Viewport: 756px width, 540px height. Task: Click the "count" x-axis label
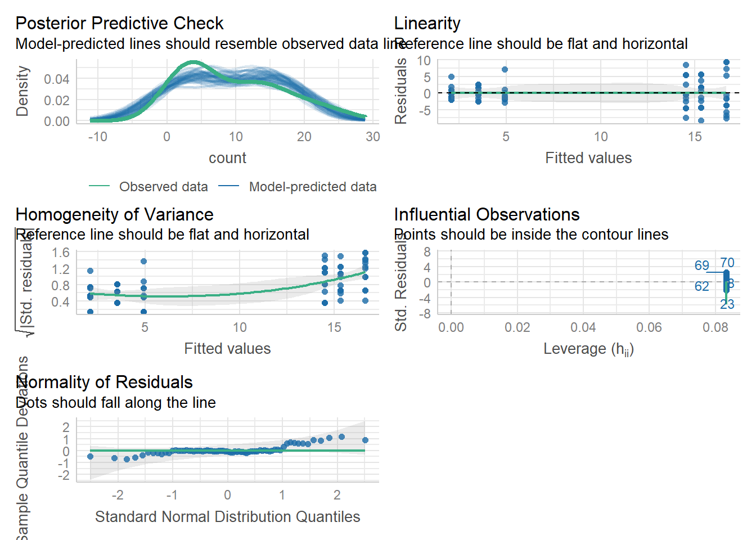[227, 158]
